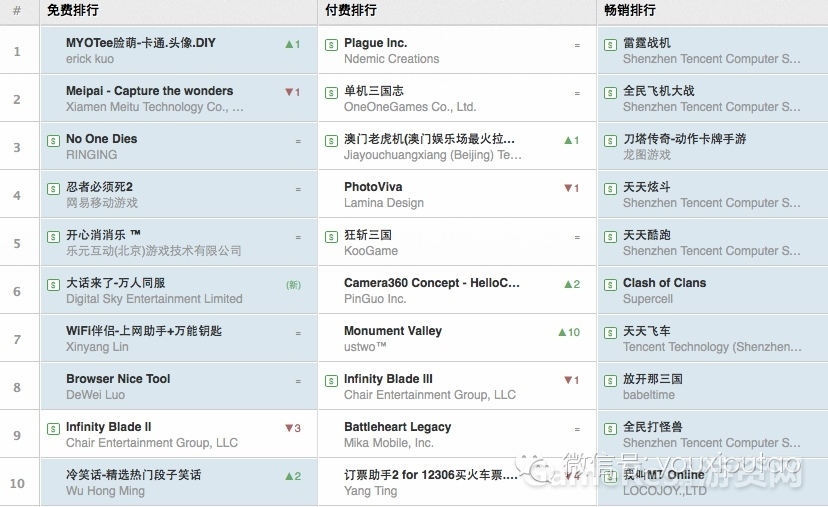
Task: Click developer name 网易移动游戏
Action: click(x=102, y=203)
